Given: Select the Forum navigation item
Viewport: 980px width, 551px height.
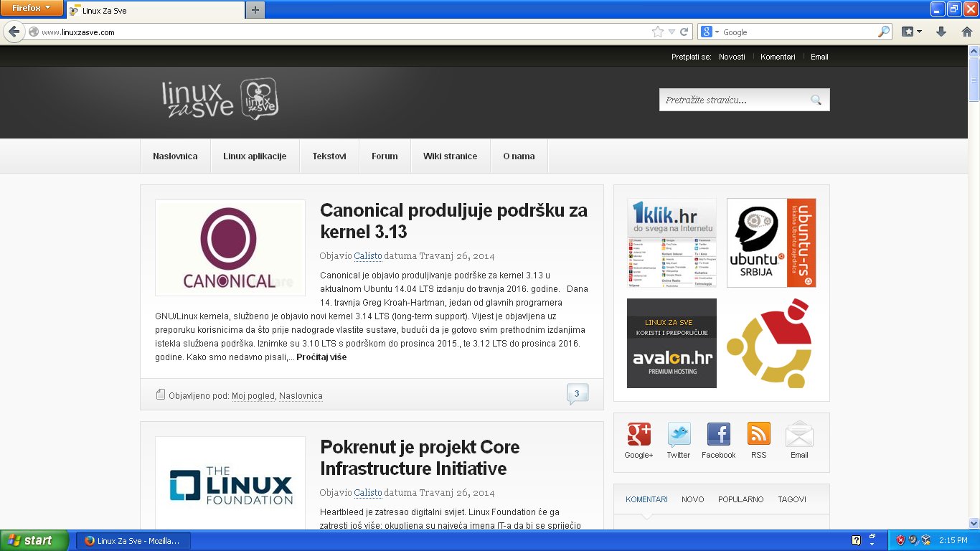Looking at the screenshot, I should tap(385, 156).
